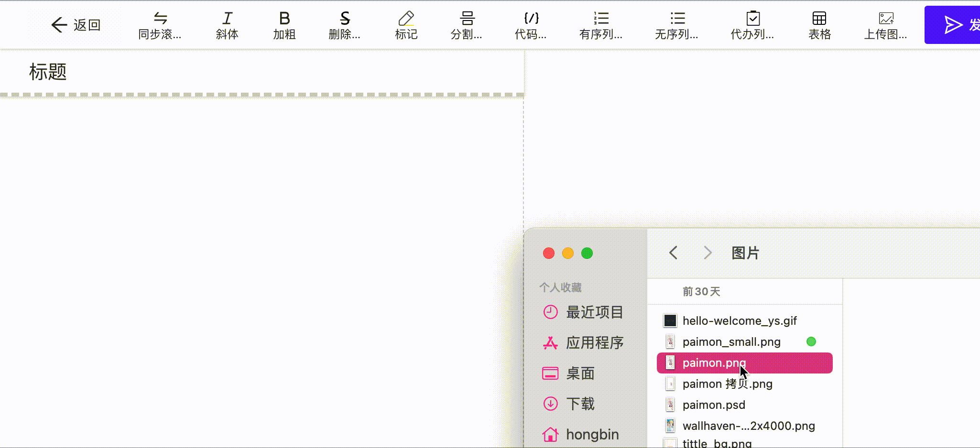Click the forward chevron in the 图片 window
The image size is (980, 448).
tap(707, 253)
